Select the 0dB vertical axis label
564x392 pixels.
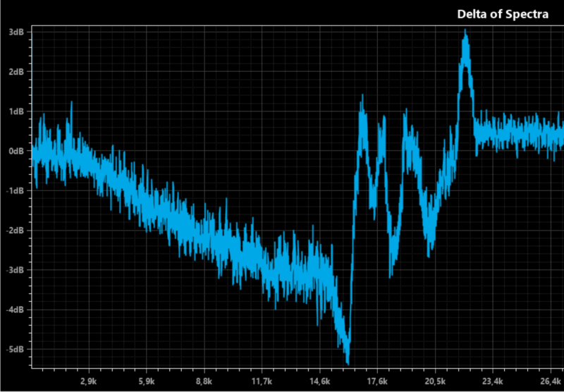coord(16,151)
